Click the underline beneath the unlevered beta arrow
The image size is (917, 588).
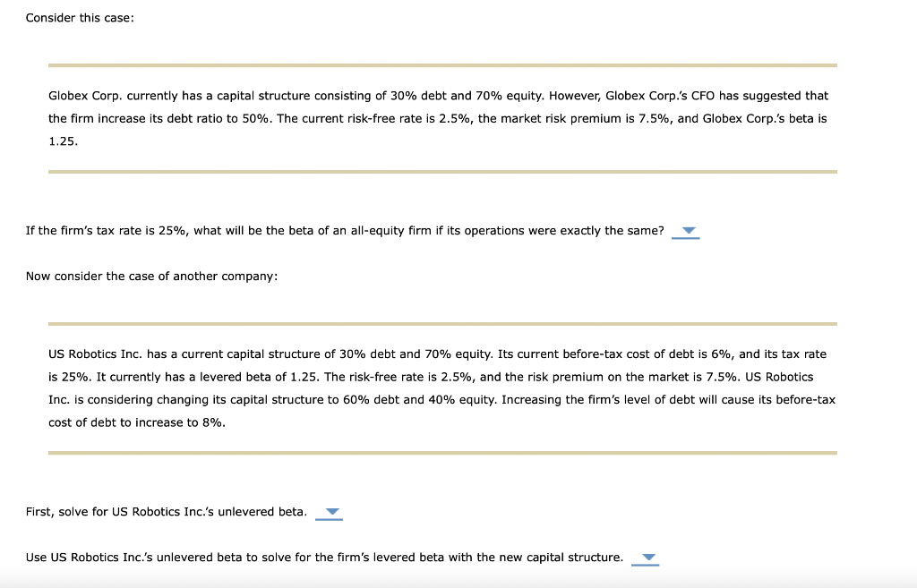click(328, 519)
